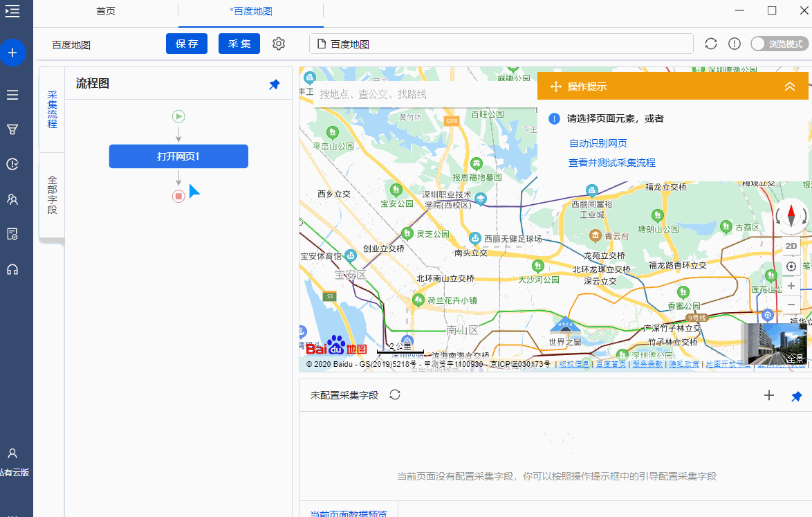Viewport: 812px width, 517px height.
Task: Click the 百度首页 footer link
Action: (x=611, y=364)
